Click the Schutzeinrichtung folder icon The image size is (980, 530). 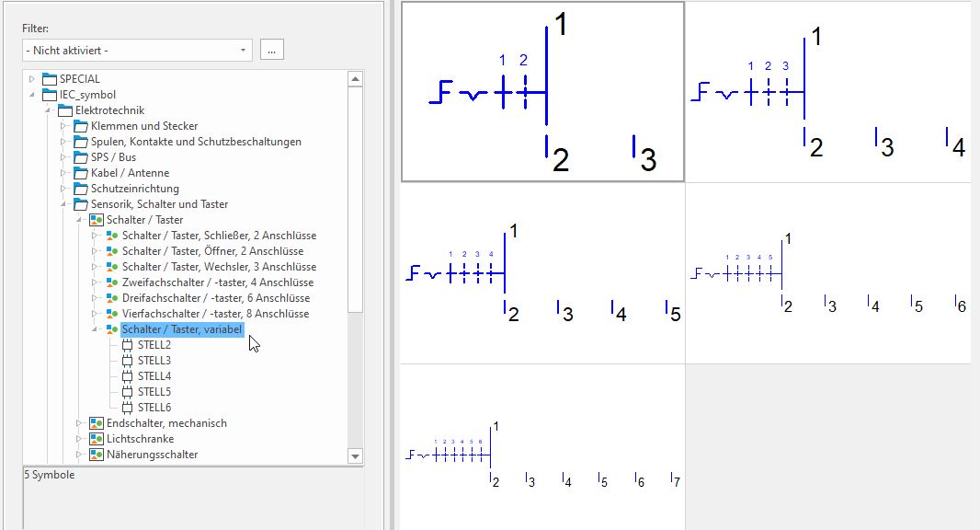(x=81, y=189)
